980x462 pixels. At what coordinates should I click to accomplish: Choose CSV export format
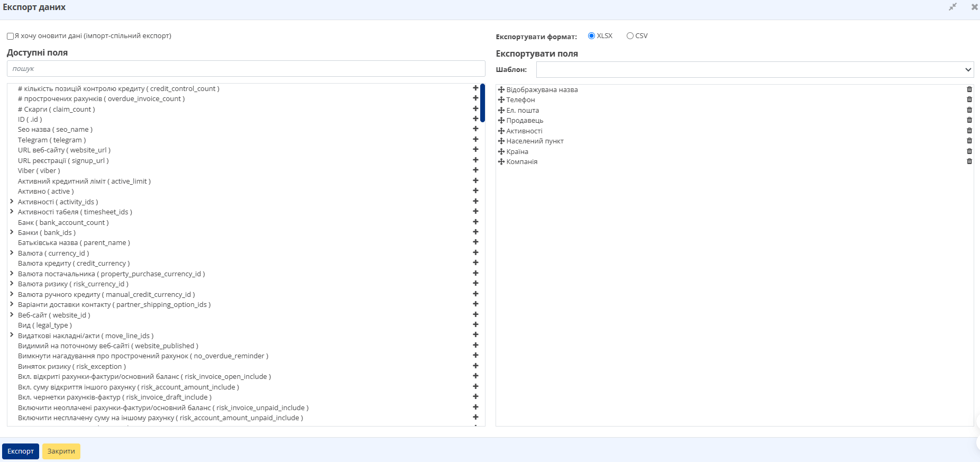630,36
